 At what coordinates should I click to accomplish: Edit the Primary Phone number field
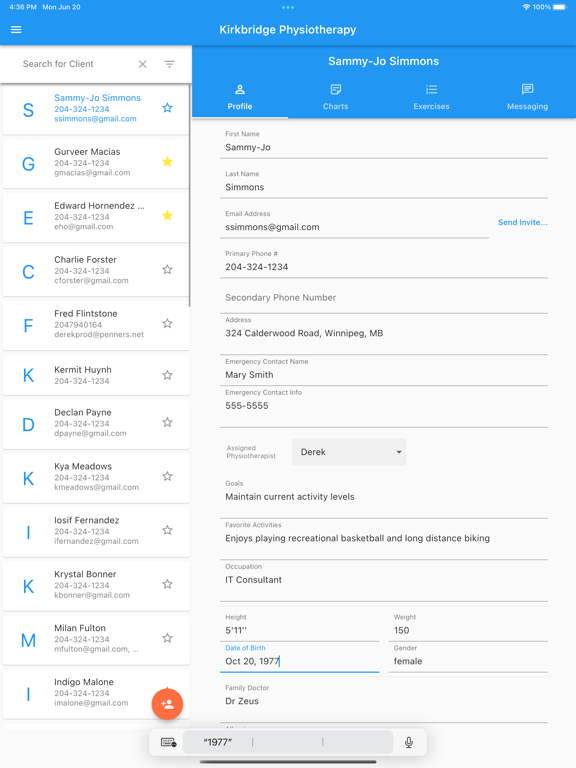[x=384, y=263]
